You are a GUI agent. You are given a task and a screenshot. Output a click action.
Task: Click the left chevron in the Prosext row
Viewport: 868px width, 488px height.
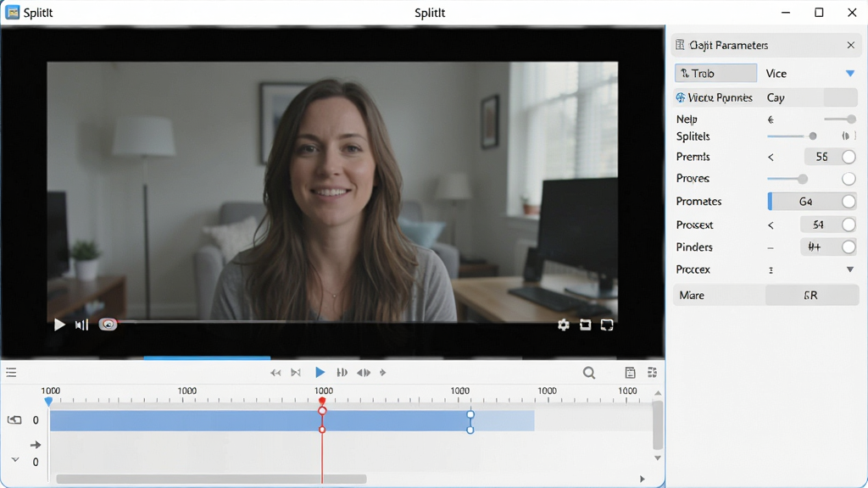pos(771,225)
